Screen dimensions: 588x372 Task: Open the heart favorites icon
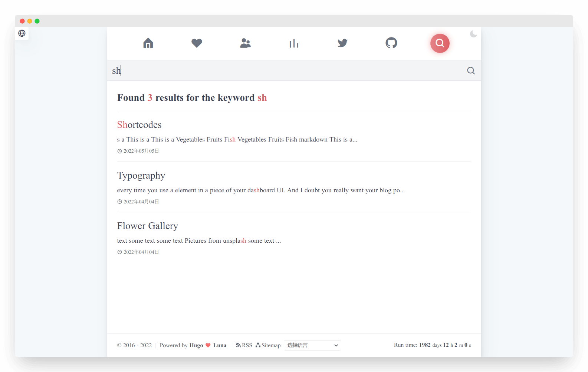click(197, 43)
